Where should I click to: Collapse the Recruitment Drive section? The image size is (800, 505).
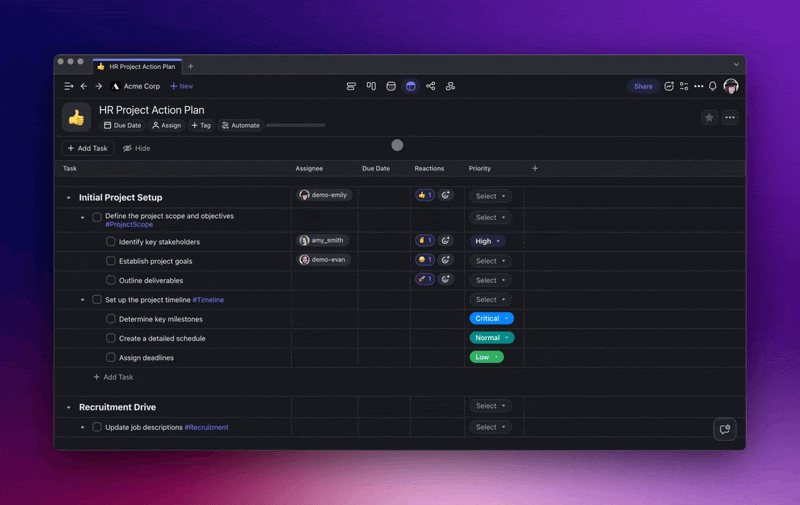click(69, 407)
